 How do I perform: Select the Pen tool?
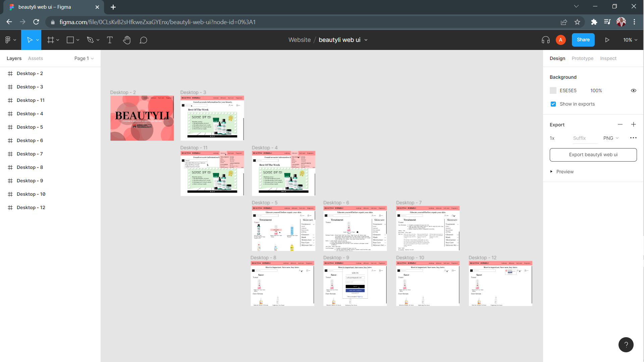click(x=90, y=40)
